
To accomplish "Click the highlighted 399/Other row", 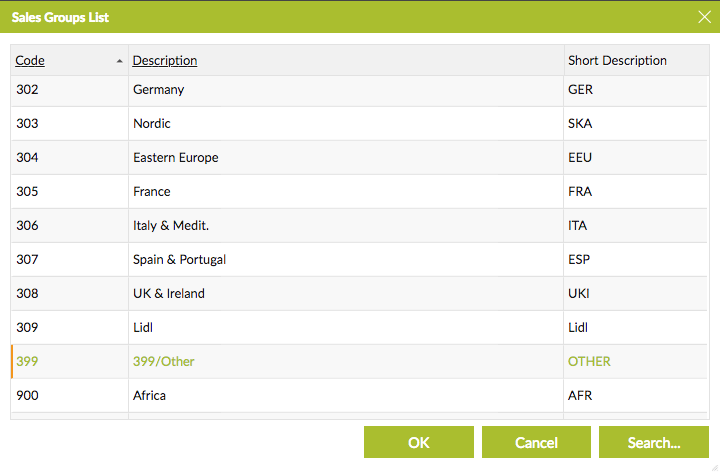I will pos(359,361).
